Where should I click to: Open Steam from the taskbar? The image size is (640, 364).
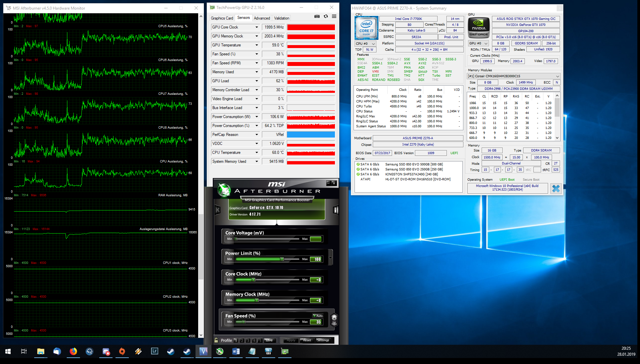171,351
